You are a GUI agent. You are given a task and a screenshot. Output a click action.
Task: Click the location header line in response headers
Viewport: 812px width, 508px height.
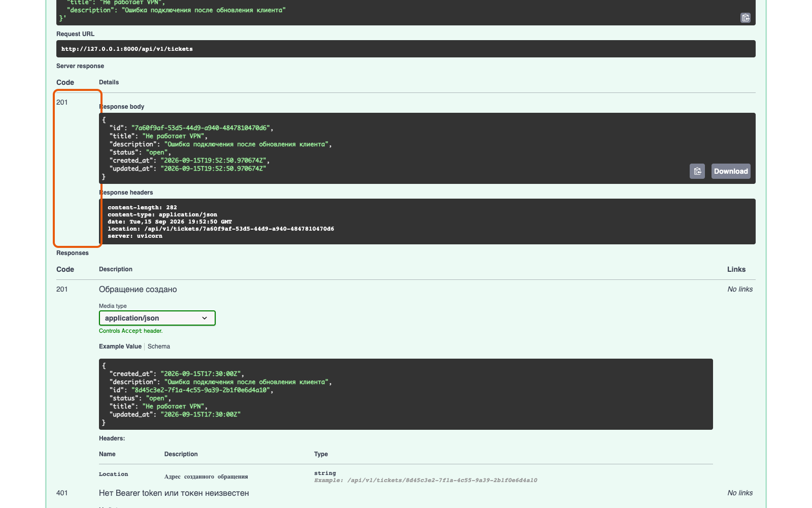221,229
